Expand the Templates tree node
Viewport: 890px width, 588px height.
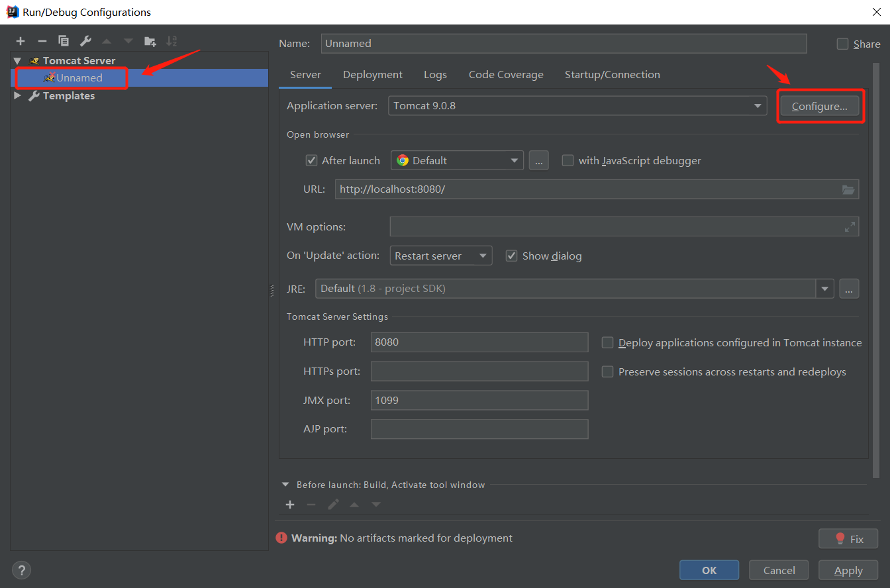(17, 95)
